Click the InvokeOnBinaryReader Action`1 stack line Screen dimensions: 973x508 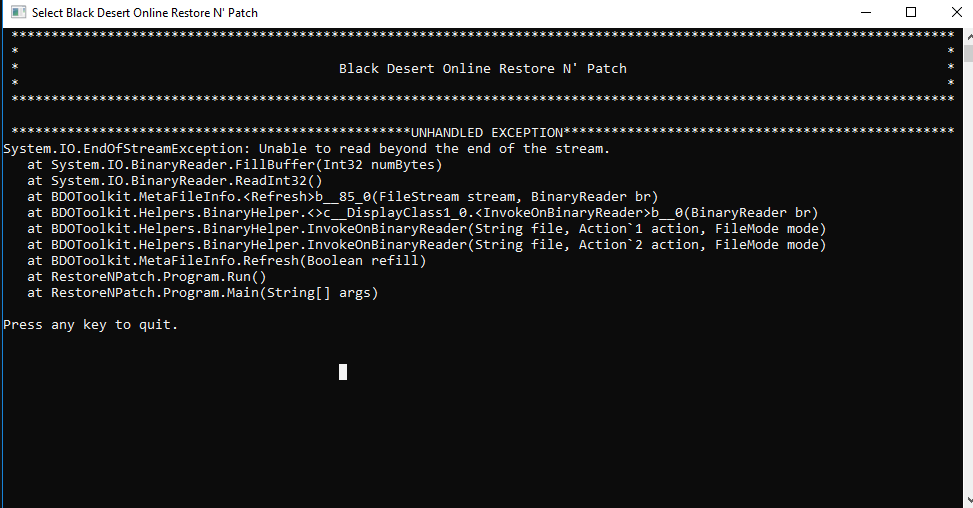[x=426, y=229]
